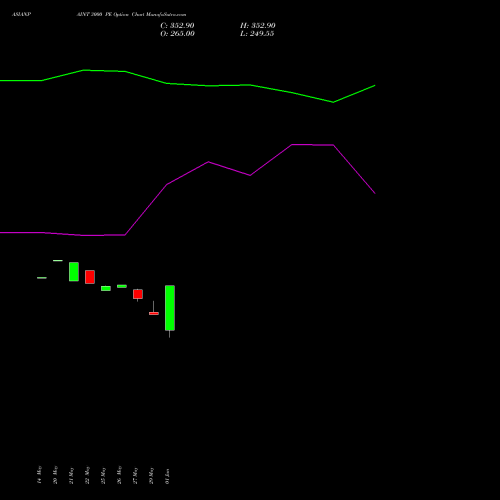Screen dimensions: 500x500
Task: Click the 22 May date label
Action: point(87,475)
